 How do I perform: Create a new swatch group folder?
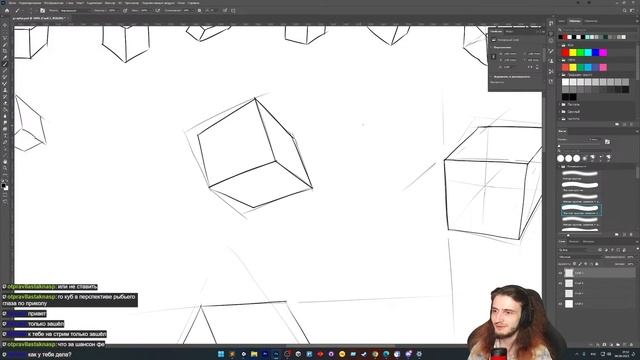point(617,124)
